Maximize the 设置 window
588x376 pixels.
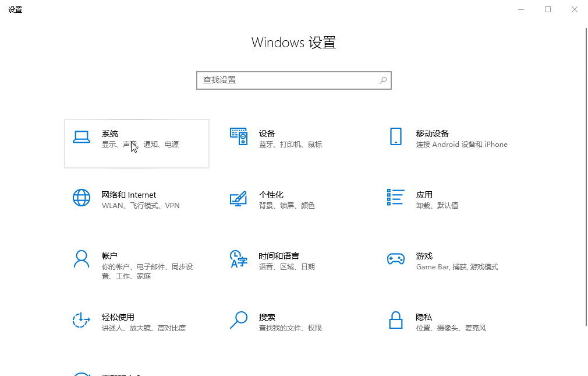[548, 9]
